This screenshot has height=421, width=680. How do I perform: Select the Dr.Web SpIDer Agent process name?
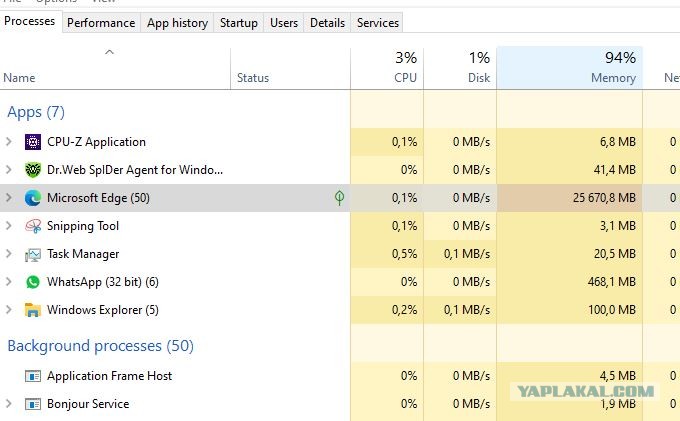[x=135, y=170]
